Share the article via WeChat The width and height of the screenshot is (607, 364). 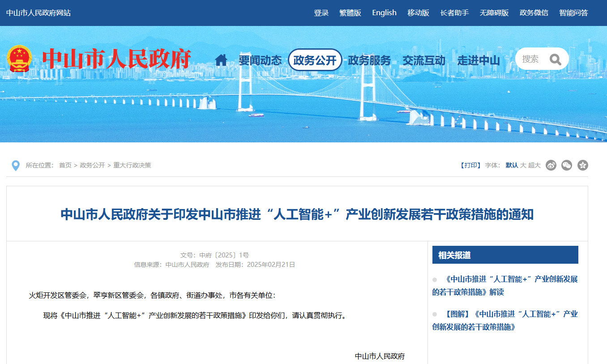[x=567, y=165]
